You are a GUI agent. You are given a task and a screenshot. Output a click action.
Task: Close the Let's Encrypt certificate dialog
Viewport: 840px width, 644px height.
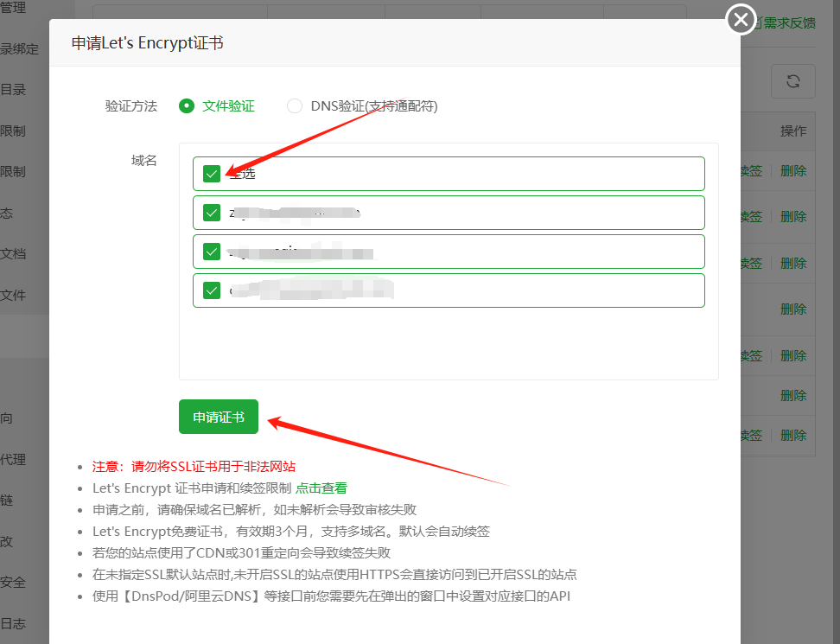click(741, 19)
